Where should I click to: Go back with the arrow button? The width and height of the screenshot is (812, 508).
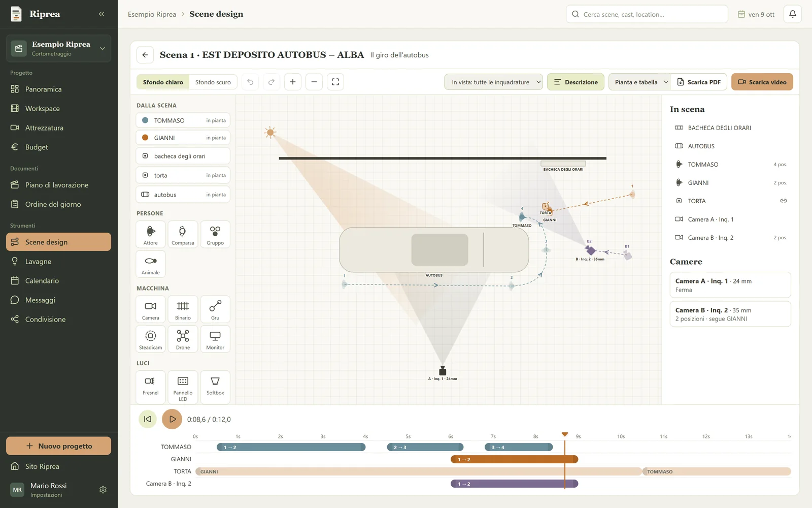coord(145,55)
